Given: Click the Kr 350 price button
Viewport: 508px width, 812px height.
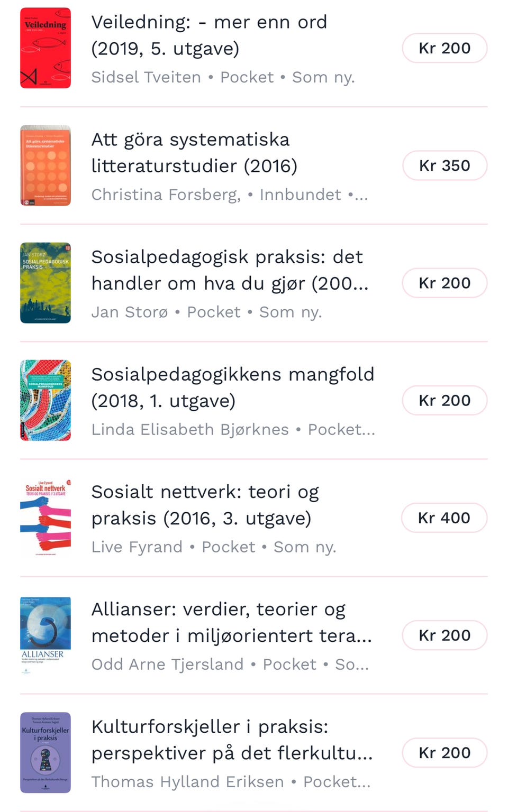Looking at the screenshot, I should pyautogui.click(x=444, y=165).
